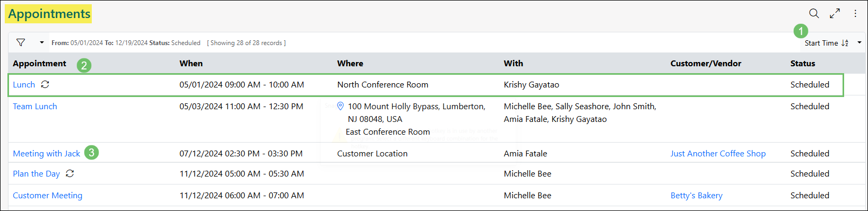
Task: Open the Plan the Day appointment
Action: 37,174
